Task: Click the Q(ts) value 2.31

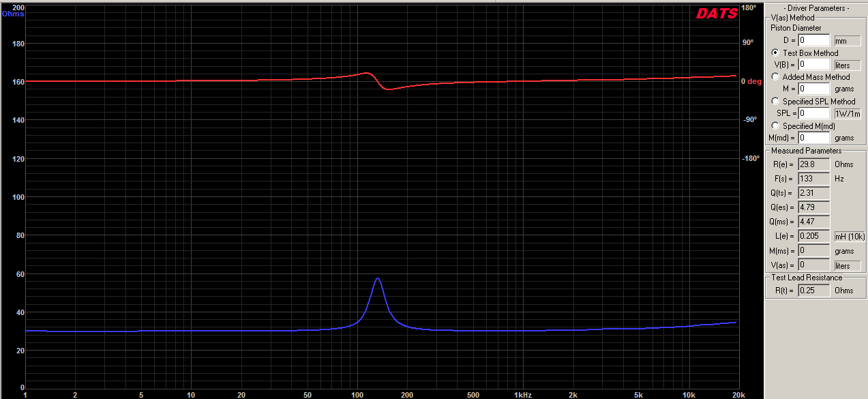Action: coord(814,193)
